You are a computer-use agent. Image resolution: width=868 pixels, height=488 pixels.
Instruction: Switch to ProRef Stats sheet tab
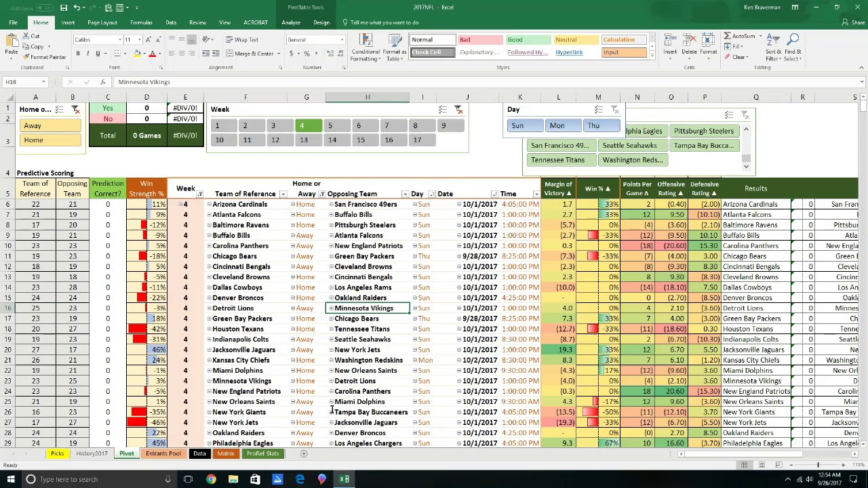coord(263,453)
